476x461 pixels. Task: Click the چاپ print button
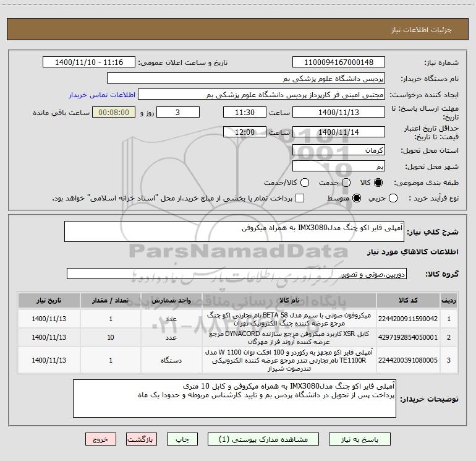pos(182,439)
